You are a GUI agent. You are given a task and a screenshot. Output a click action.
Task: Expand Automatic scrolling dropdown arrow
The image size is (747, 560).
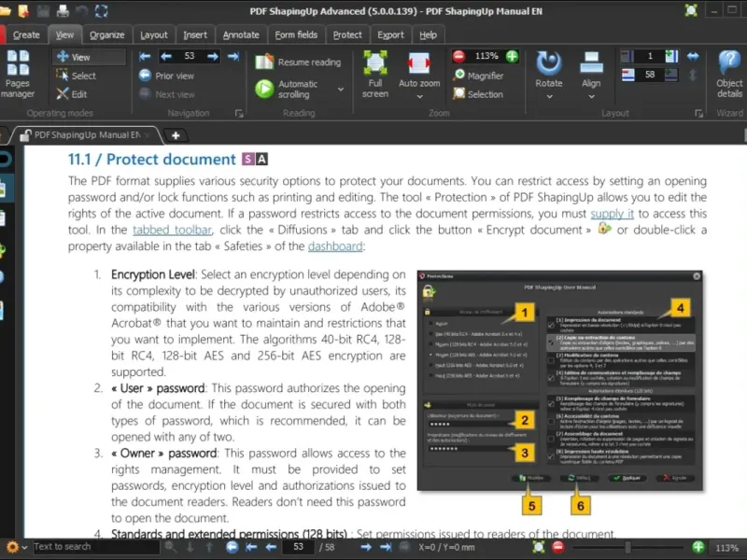click(x=341, y=89)
